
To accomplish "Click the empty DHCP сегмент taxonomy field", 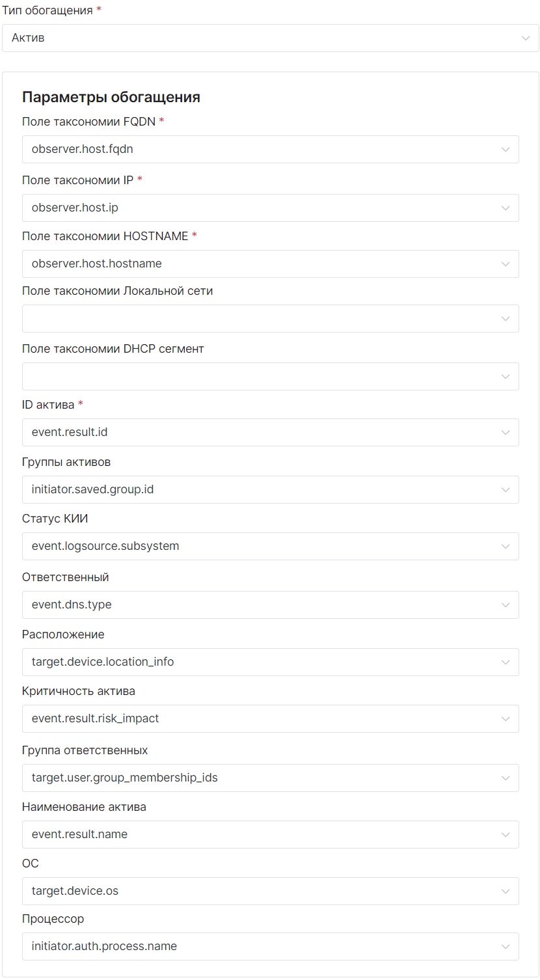I will point(260,377).
